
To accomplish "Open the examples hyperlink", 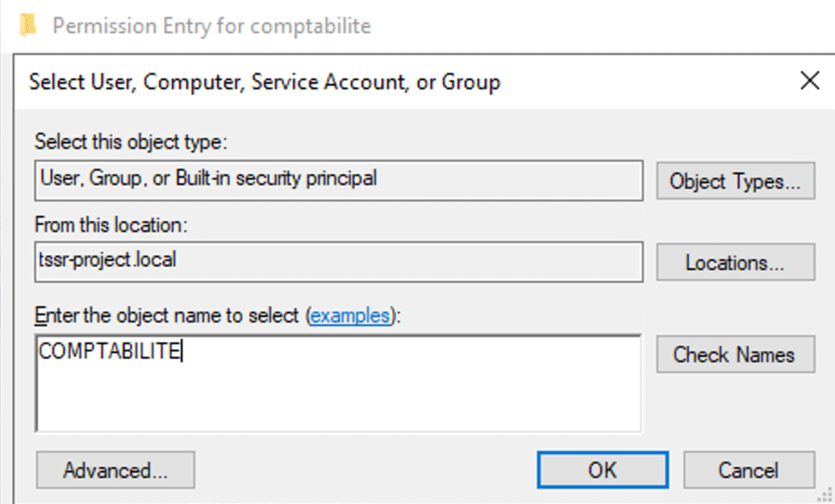I will [351, 316].
